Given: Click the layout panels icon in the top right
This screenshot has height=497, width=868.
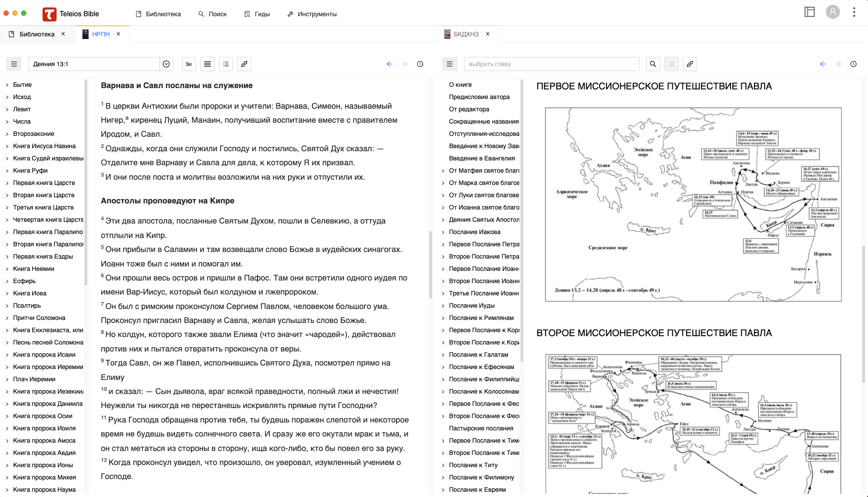Looking at the screenshot, I should click(x=809, y=12).
